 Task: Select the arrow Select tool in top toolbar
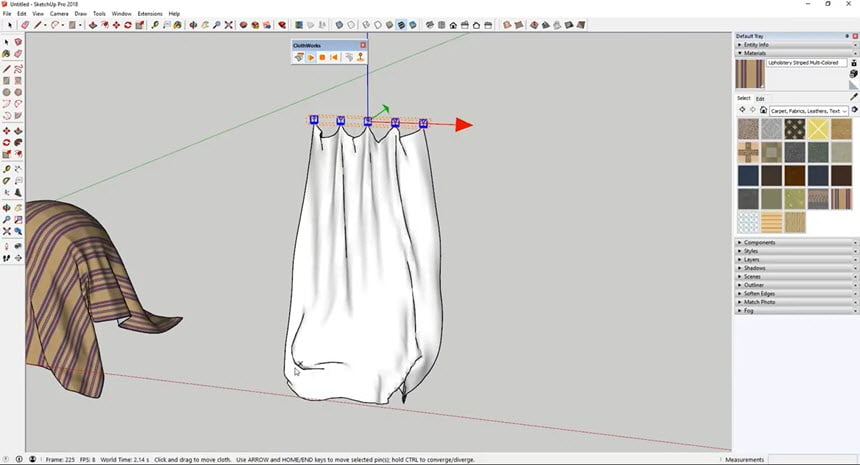[x=9, y=25]
